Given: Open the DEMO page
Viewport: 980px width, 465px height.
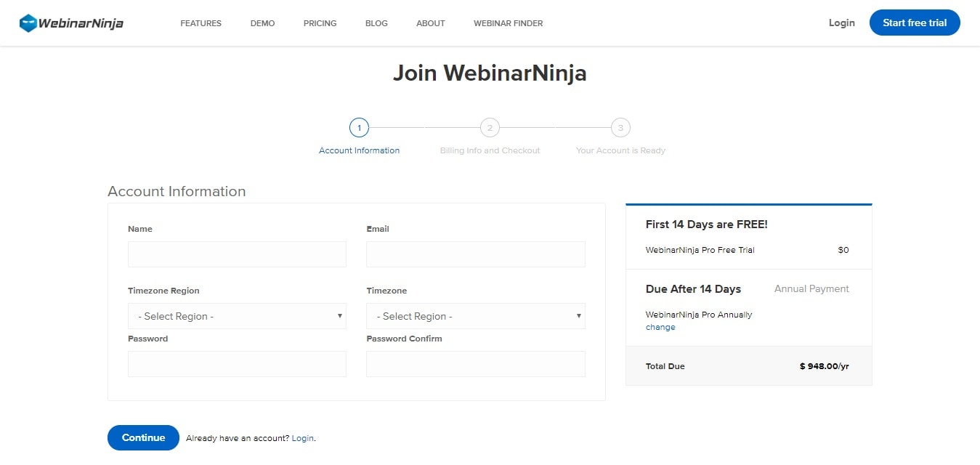Looking at the screenshot, I should coord(262,23).
